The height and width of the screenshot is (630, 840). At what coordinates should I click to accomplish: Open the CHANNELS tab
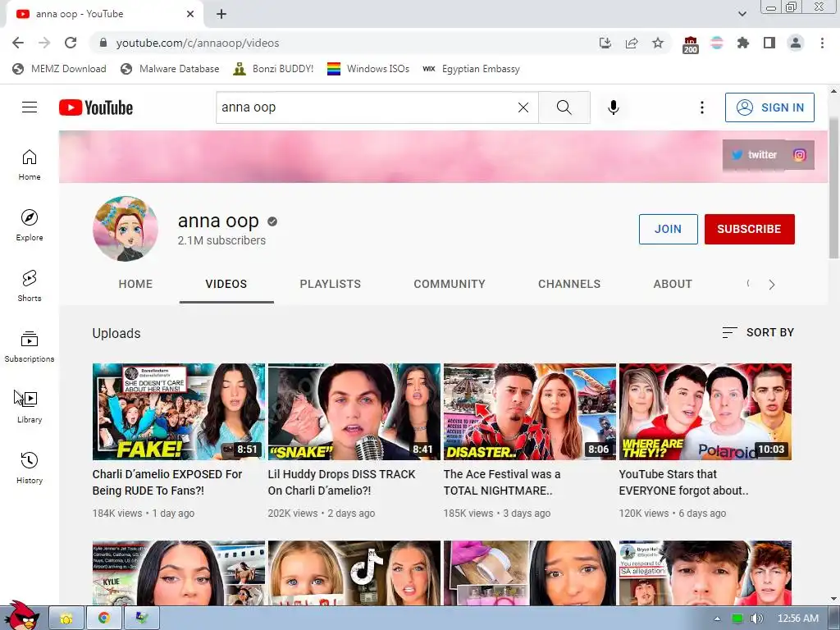point(569,284)
